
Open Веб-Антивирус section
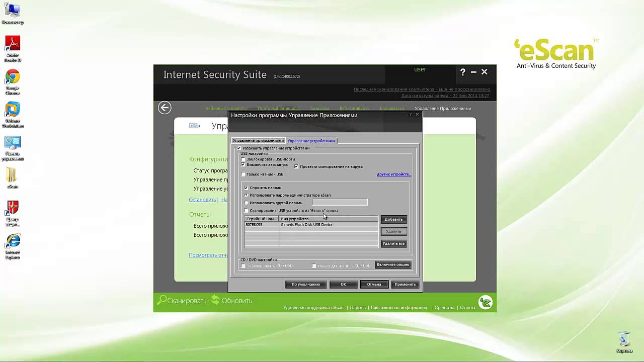(x=354, y=109)
